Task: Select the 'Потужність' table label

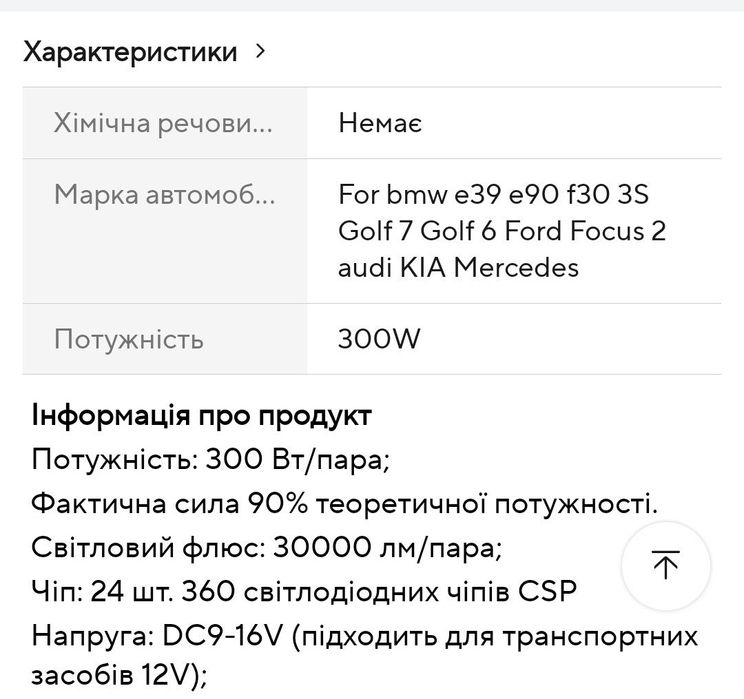Action: click(128, 339)
